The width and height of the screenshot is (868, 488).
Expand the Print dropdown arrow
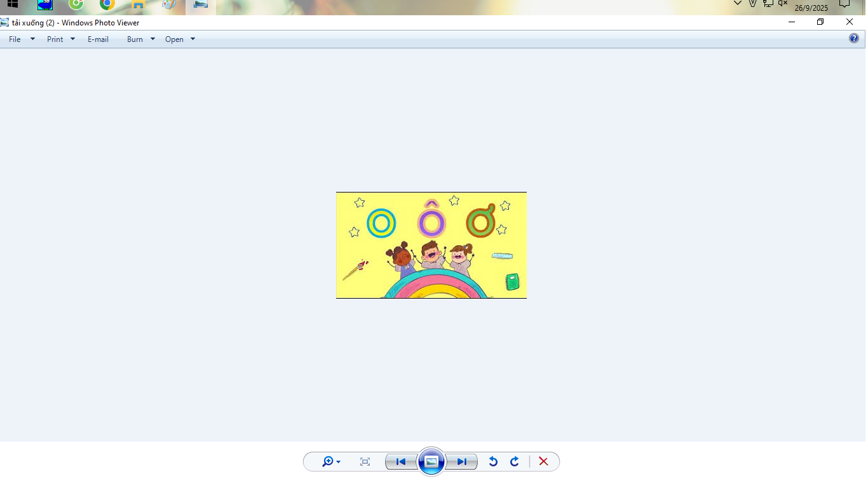coord(72,39)
